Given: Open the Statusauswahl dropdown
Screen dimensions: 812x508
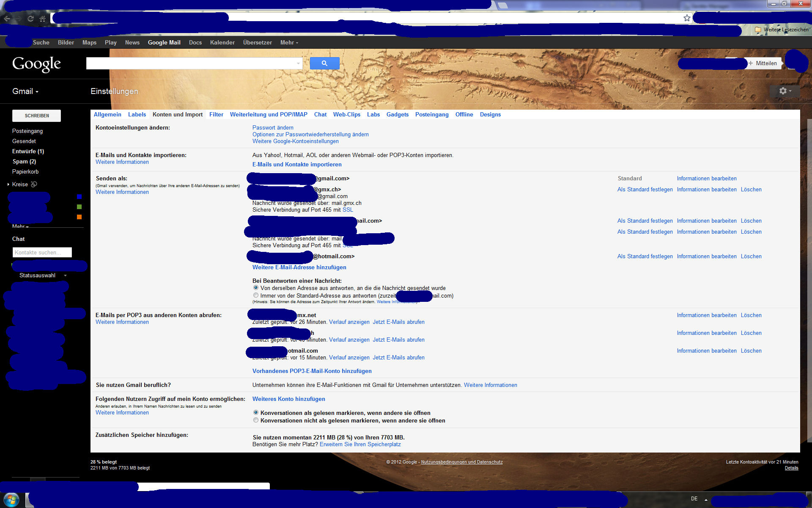Looking at the screenshot, I should (43, 275).
